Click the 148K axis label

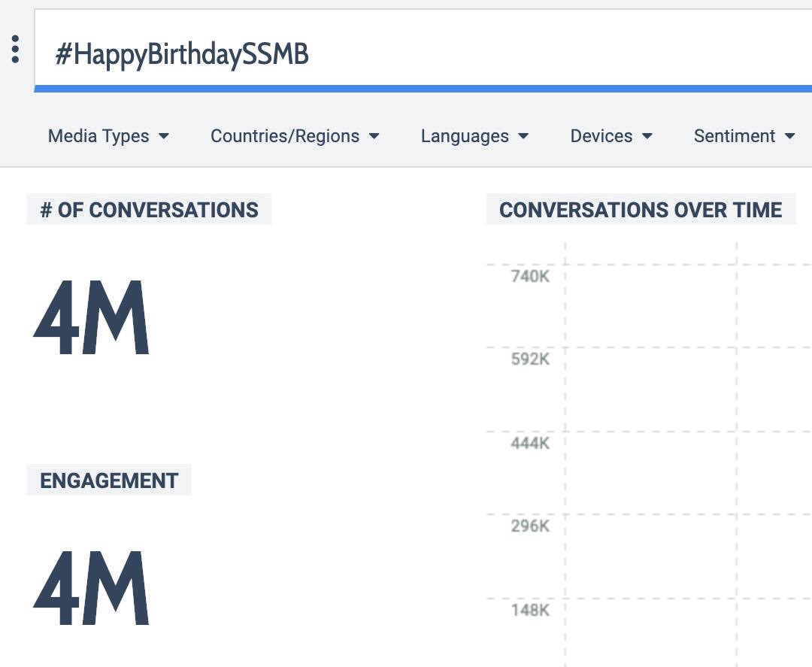pyautogui.click(x=530, y=610)
